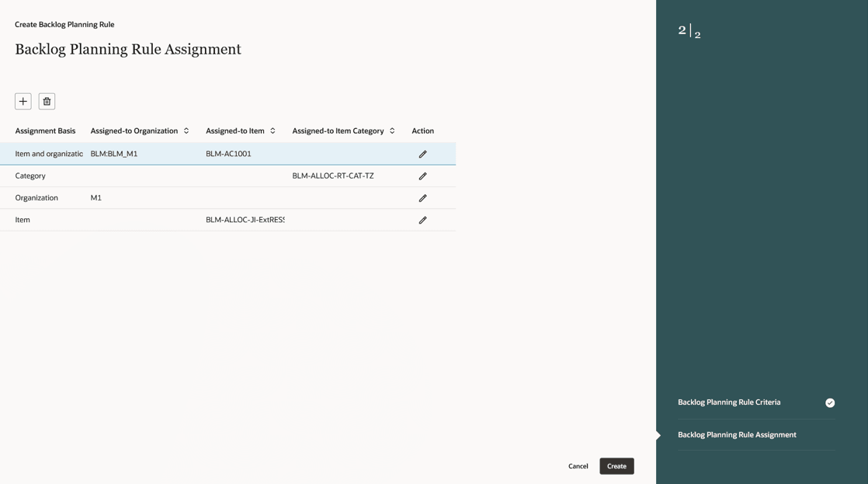
Task: Edit the Item and organization assignment with pencil
Action: tap(422, 153)
